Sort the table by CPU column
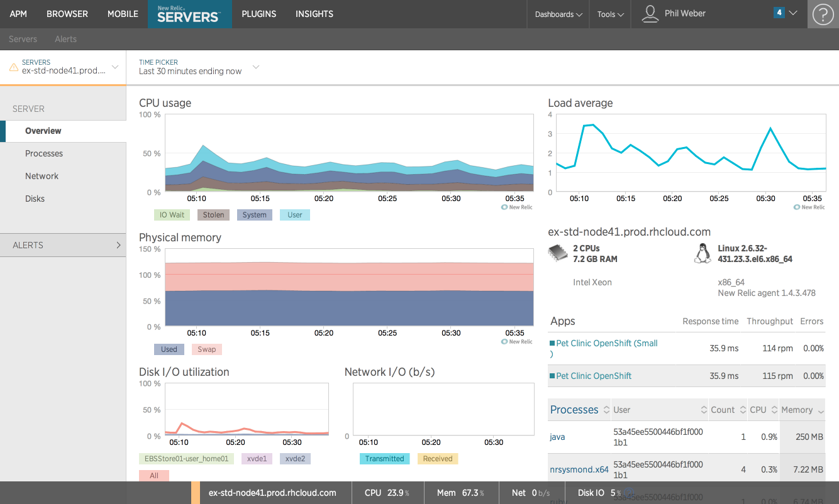This screenshot has height=504, width=839. [x=764, y=410]
